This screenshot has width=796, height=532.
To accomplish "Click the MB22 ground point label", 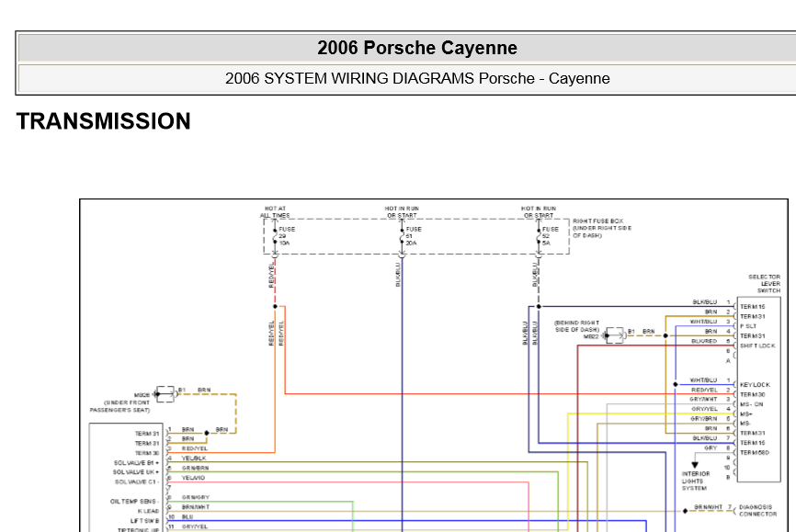I will (591, 336).
